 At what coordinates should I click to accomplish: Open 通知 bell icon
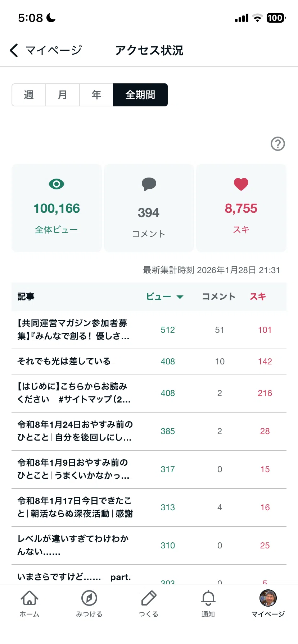[x=208, y=598]
